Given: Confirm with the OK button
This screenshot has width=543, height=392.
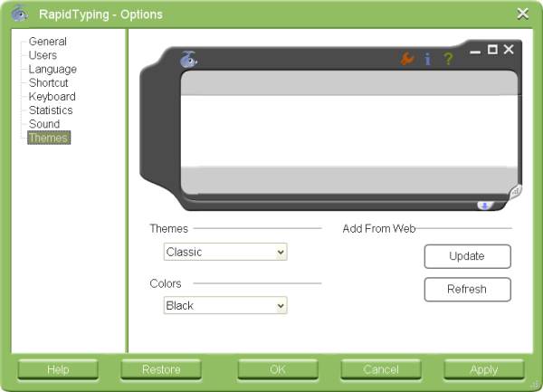Looking at the screenshot, I should coord(278,369).
